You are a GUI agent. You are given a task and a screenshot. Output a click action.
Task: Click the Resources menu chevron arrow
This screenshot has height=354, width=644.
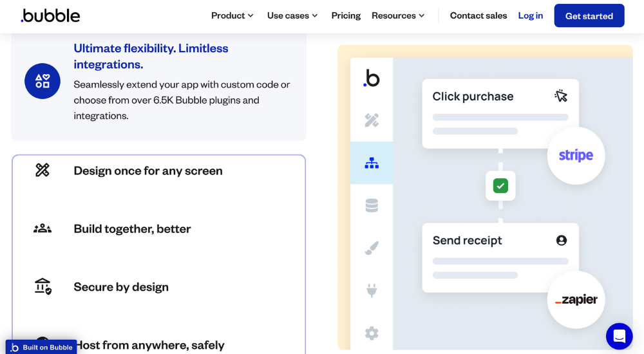coord(421,15)
